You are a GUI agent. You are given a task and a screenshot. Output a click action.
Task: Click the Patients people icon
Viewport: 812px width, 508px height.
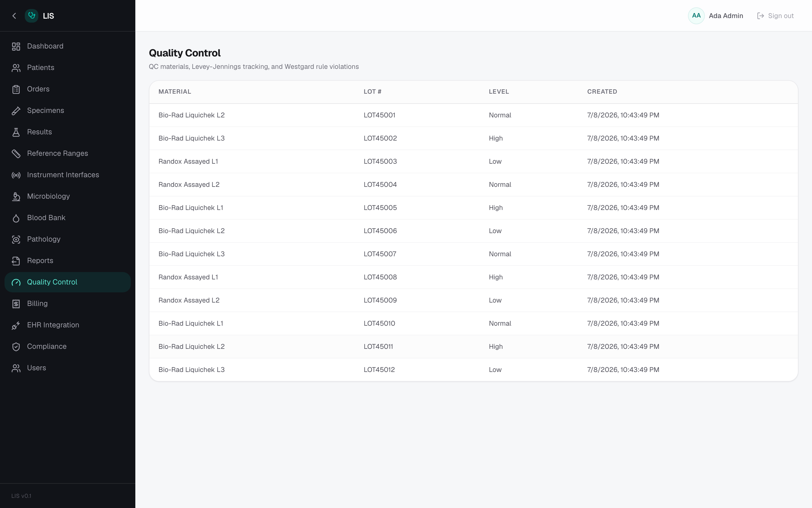16,68
